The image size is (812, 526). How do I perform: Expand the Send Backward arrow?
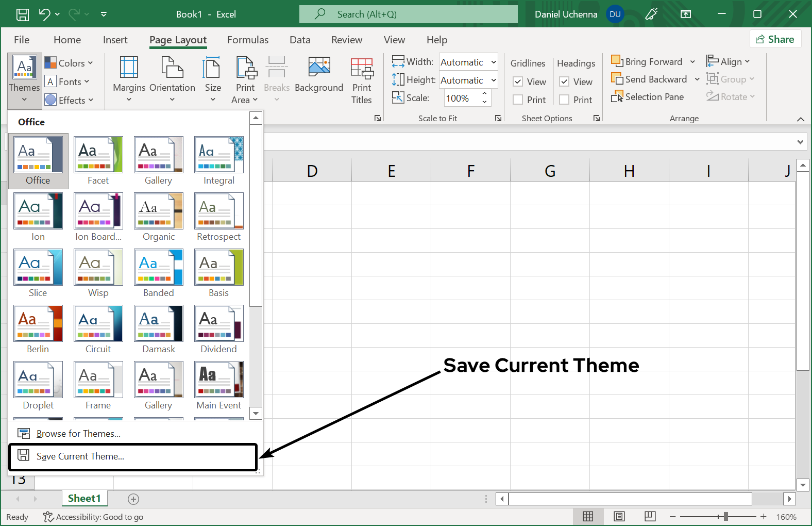[x=697, y=79]
